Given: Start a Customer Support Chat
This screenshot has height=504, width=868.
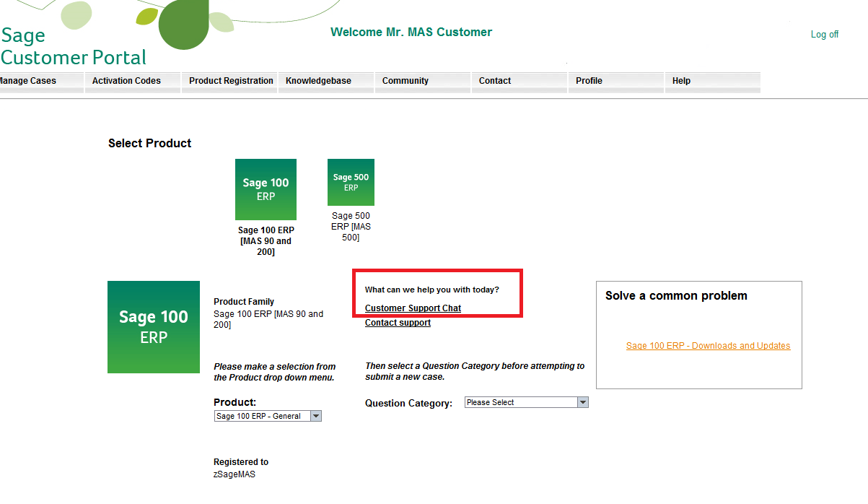Looking at the screenshot, I should pos(413,308).
